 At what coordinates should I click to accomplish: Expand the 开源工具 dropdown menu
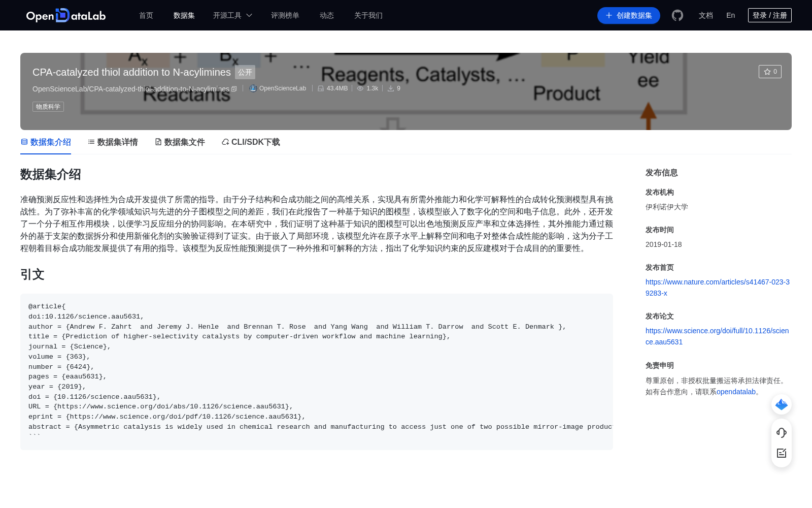[232, 15]
